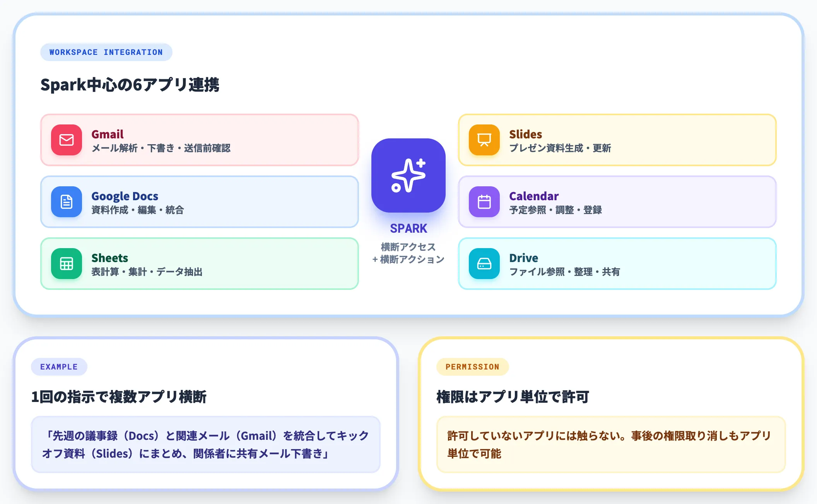The image size is (817, 504).
Task: Click the green Sheets grid icon
Action: [67, 264]
